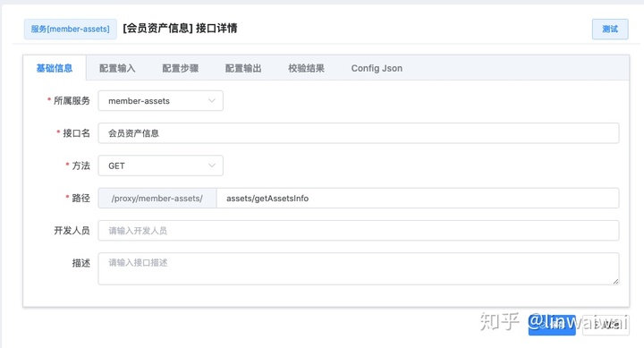Click the /proxy/member-assets/ path prefix
This screenshot has height=348, width=644.
[157, 199]
